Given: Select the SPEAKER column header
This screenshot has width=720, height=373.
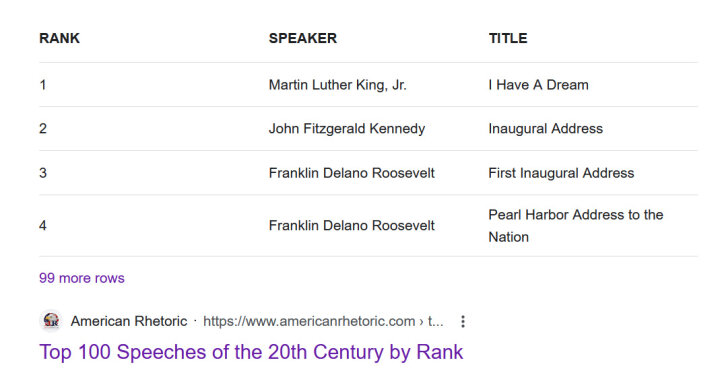Looking at the screenshot, I should coord(303,38).
